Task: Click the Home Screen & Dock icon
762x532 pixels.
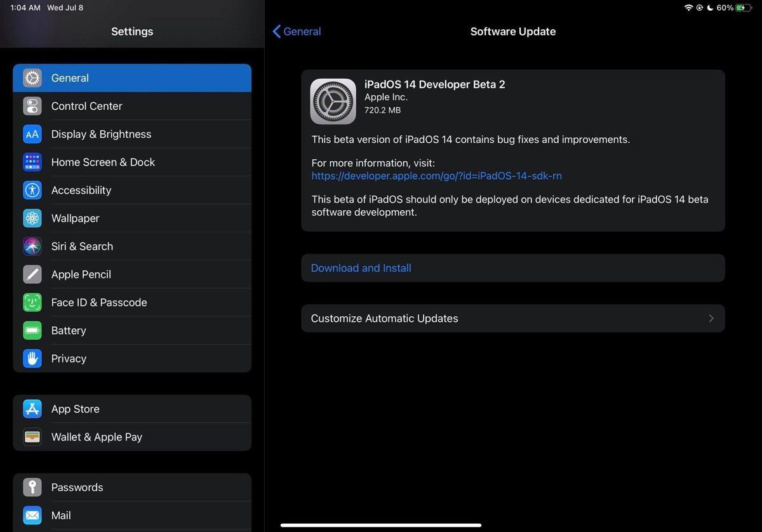Action: 32,162
